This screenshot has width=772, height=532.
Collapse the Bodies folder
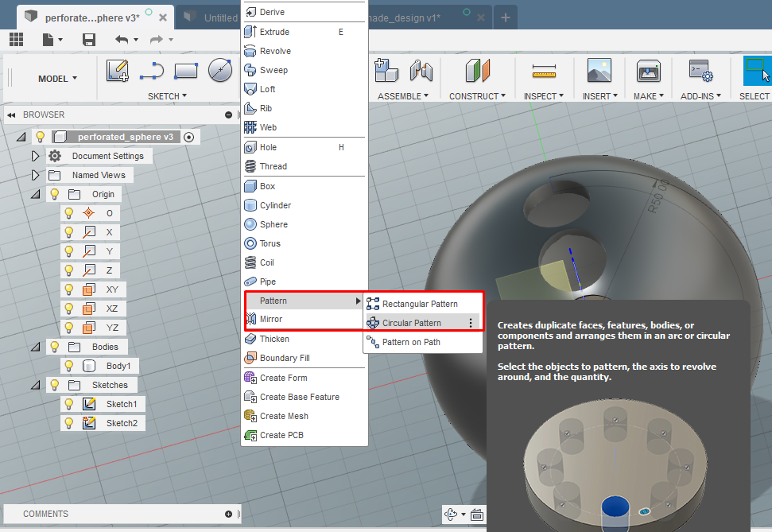(x=35, y=347)
